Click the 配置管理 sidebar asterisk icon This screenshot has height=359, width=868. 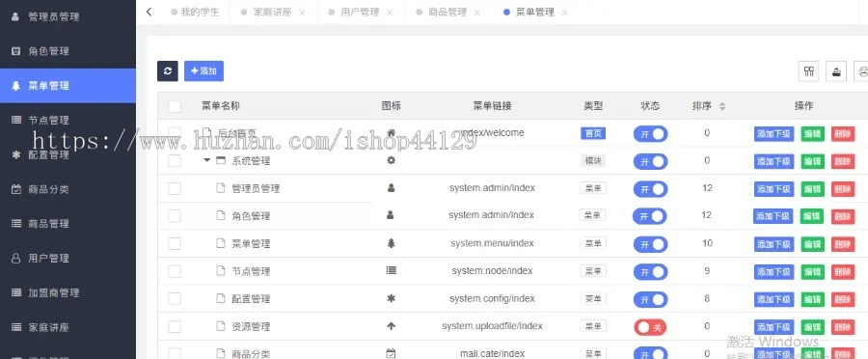tap(15, 154)
